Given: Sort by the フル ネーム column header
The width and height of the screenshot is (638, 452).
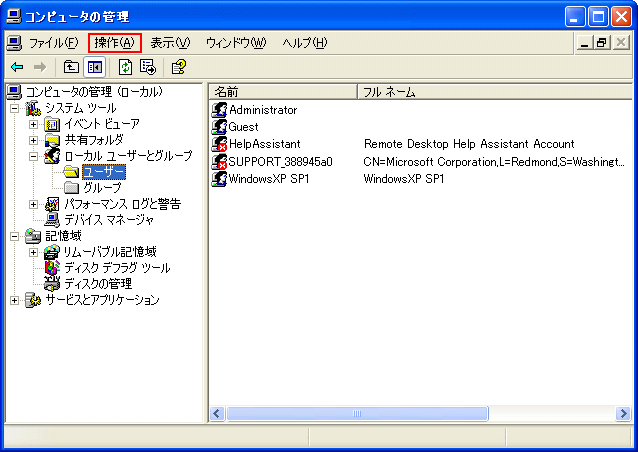Looking at the screenshot, I should (x=495, y=92).
